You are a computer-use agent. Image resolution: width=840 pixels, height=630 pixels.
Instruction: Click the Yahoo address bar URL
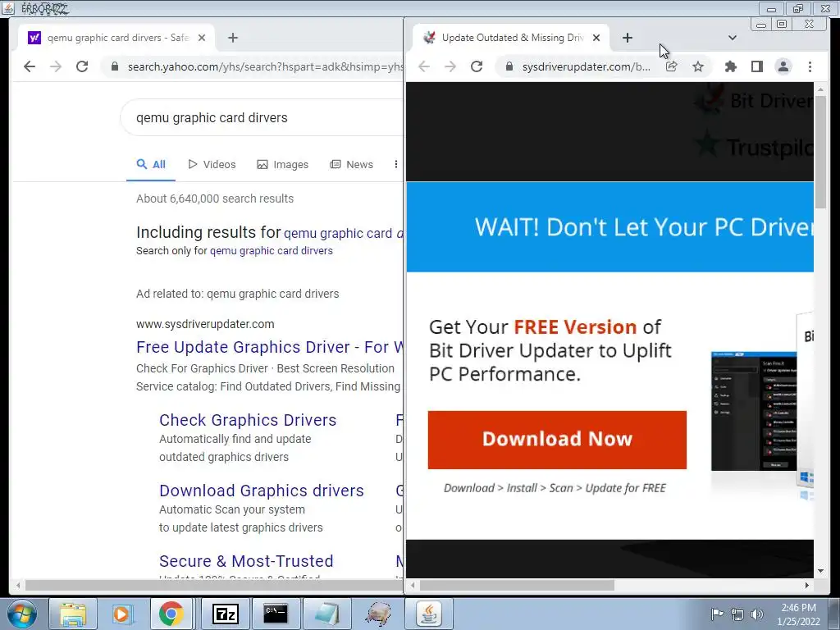point(265,66)
